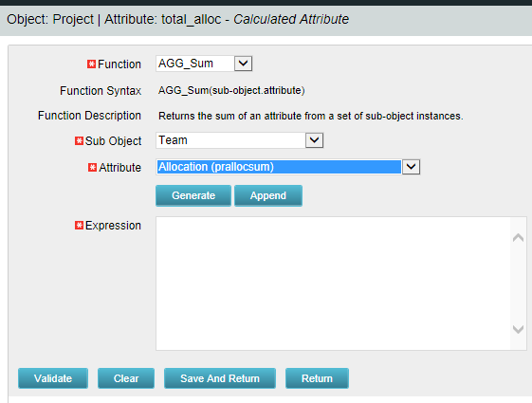Click the required icon beside Function
The image size is (532, 403).
pyautogui.click(x=91, y=64)
